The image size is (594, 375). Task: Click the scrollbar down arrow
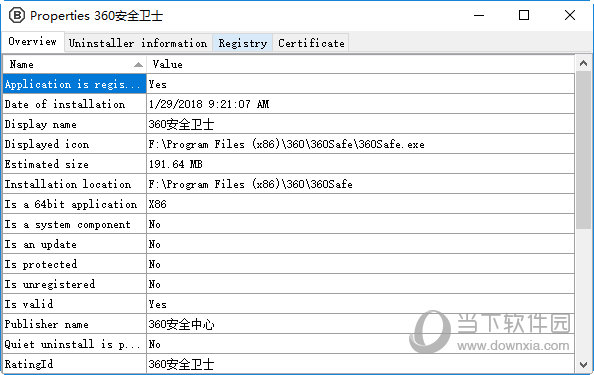click(x=583, y=364)
